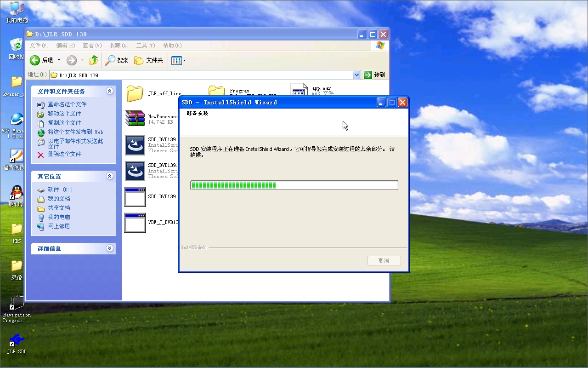Screen dimensions: 588x368
Task: Click 复制这个文件 link
Action: click(x=64, y=123)
